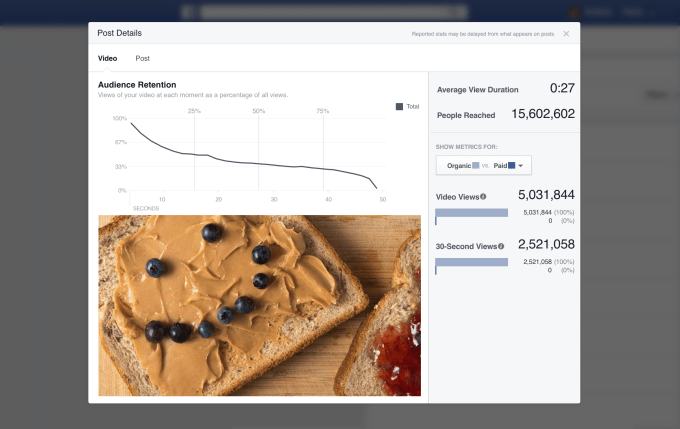Switch to the Post tab
680x429 pixels.
pos(142,58)
